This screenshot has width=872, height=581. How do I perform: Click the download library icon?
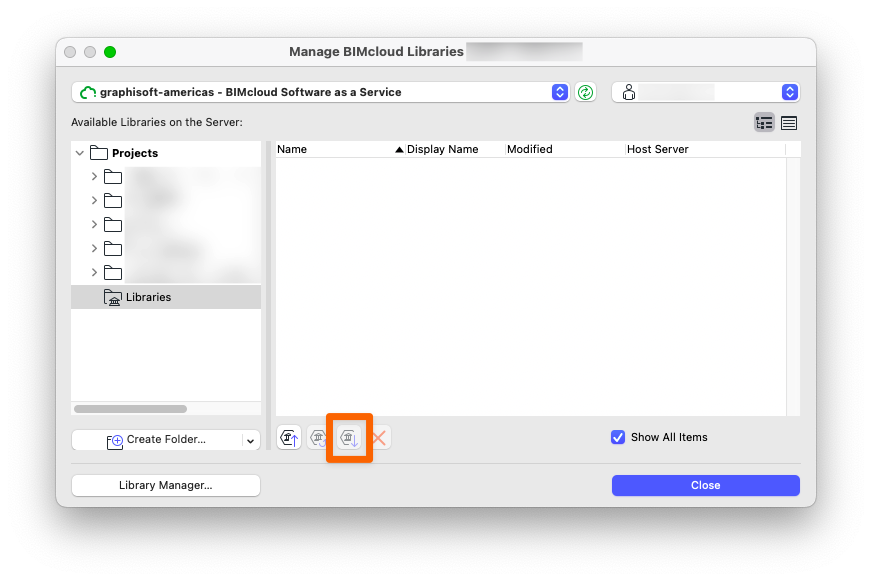pos(349,438)
